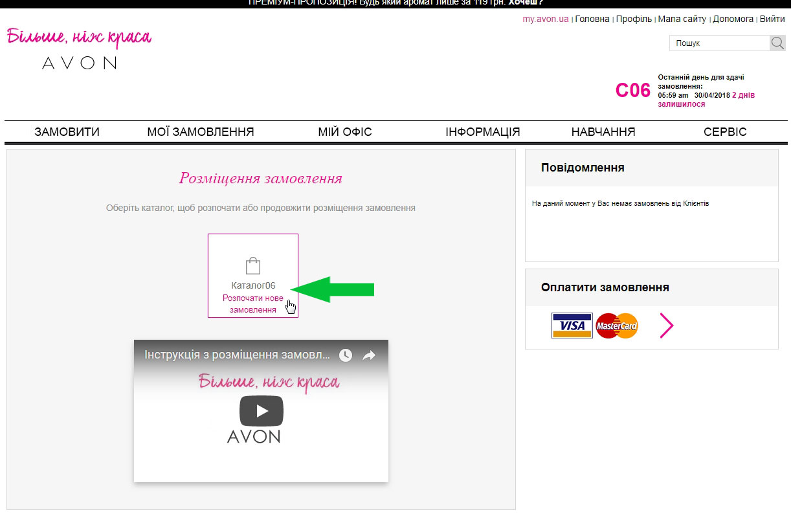Screen dimensions: 791x532
Task: Click the MasterCard icon
Action: [617, 326]
